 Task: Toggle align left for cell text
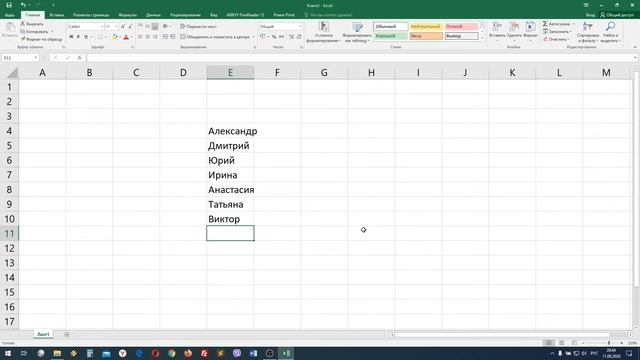(x=140, y=37)
